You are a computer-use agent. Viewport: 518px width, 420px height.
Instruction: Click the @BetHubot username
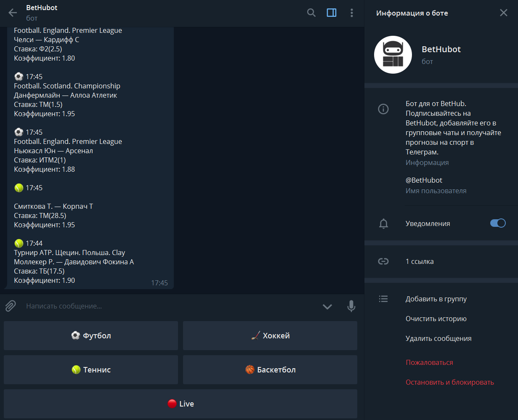point(424,180)
